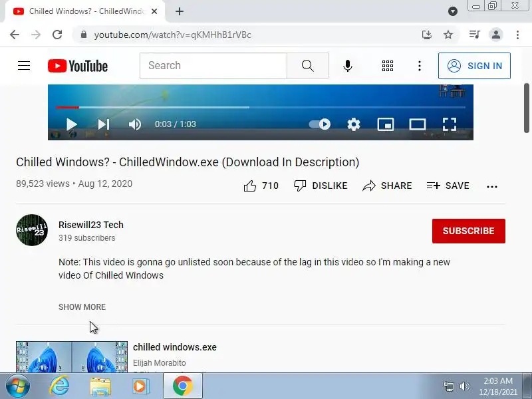Open the Risewill23 channel avatar

32,230
